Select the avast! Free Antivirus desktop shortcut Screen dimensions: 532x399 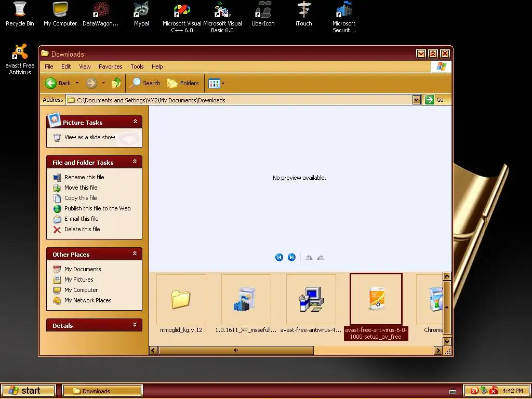coord(20,59)
